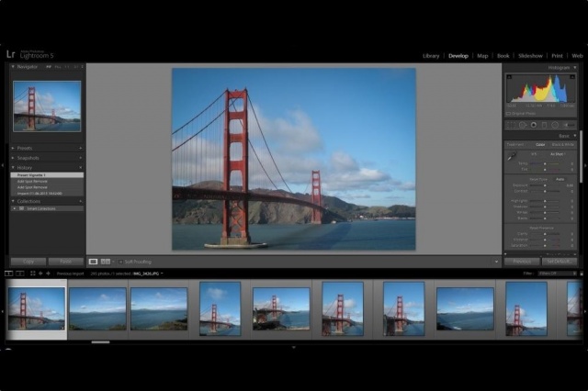The image size is (588, 391).
Task: Choose Color treatment option
Action: (x=540, y=145)
